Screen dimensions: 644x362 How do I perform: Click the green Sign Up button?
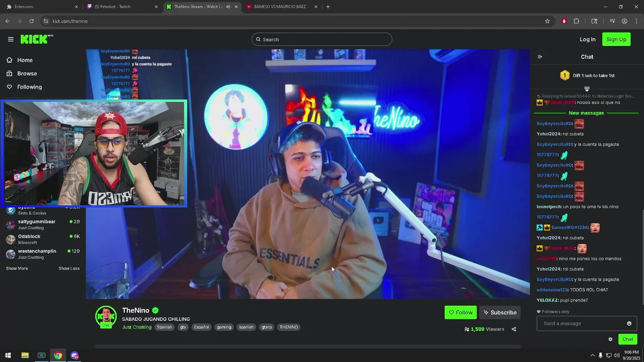(616, 39)
